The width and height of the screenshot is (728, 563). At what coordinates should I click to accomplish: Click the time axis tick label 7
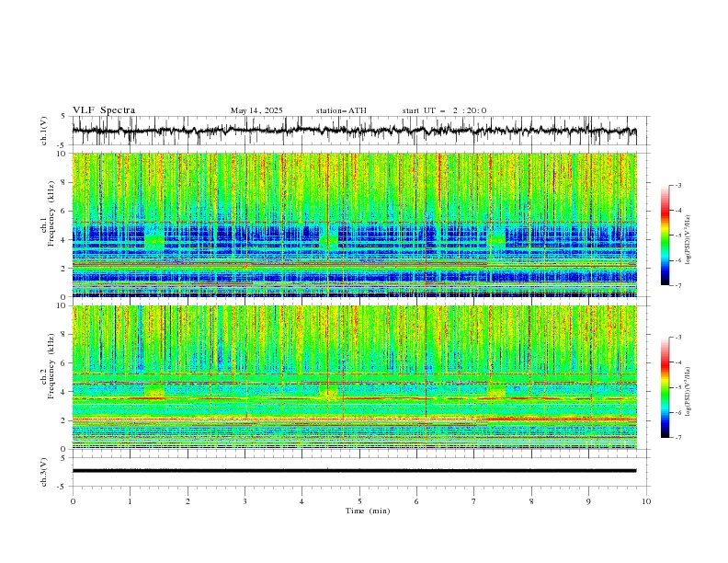click(474, 501)
